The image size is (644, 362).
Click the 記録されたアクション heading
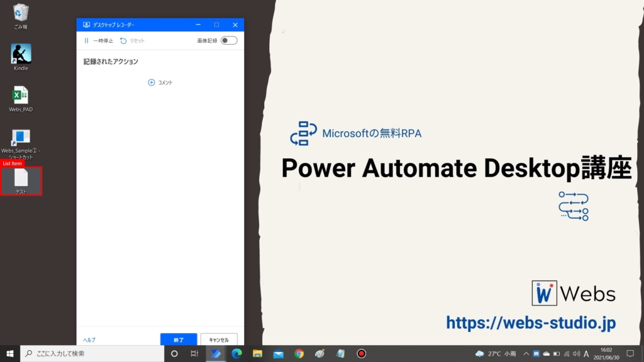click(111, 62)
